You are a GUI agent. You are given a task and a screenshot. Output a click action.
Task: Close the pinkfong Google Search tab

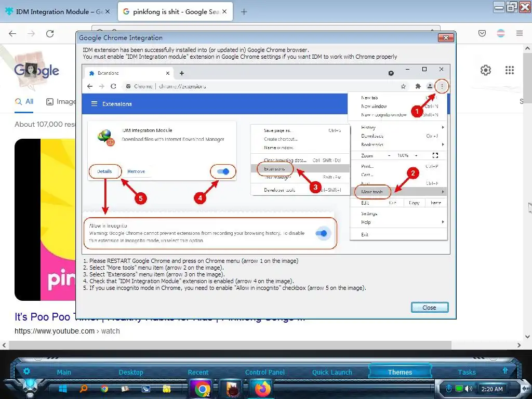pos(224,11)
